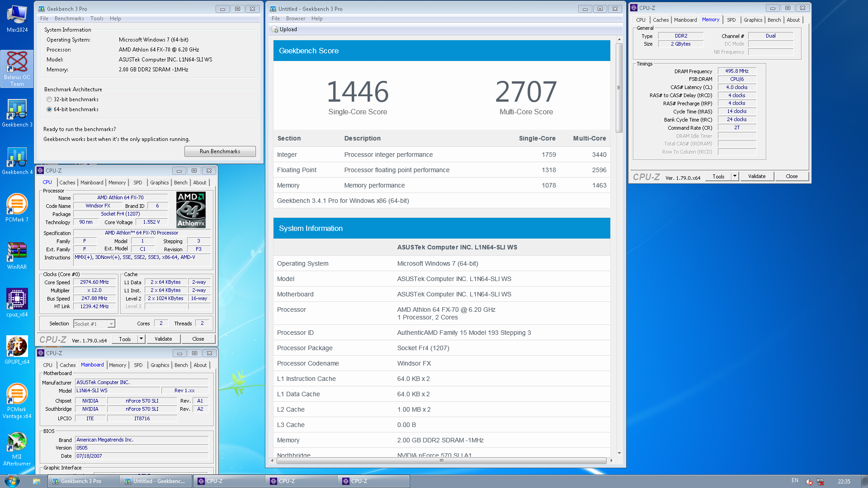Click the Processor Codename Windsor FX value
The height and width of the screenshot is (488, 868).
pyautogui.click(x=414, y=363)
